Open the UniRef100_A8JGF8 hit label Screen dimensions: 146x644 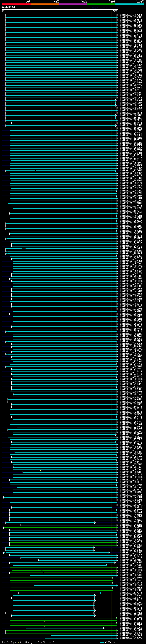[x=131, y=15]
